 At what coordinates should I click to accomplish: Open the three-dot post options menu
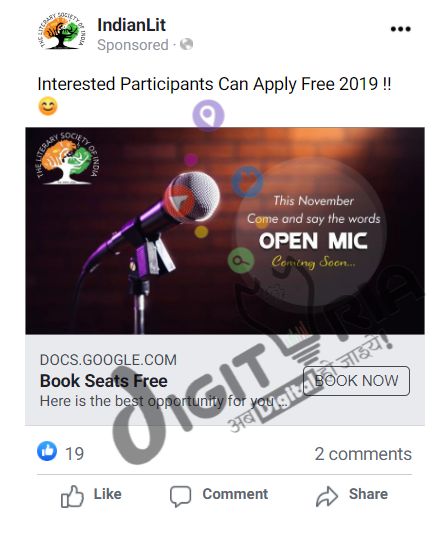click(x=400, y=29)
